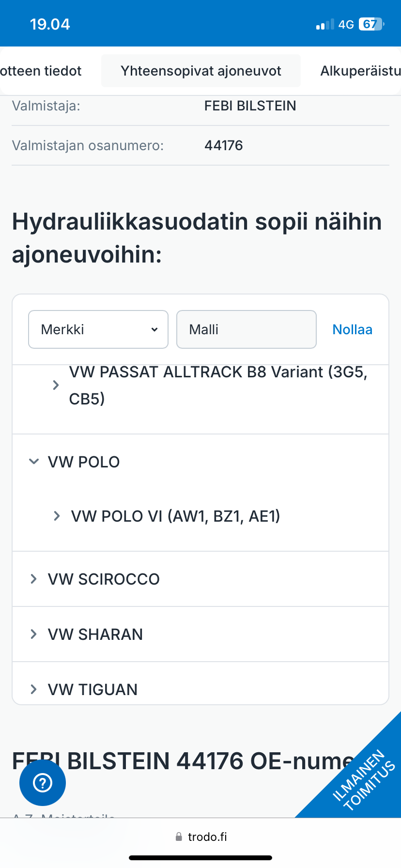Tap the cellular signal bars icon
The image size is (401, 868).
[x=324, y=24]
